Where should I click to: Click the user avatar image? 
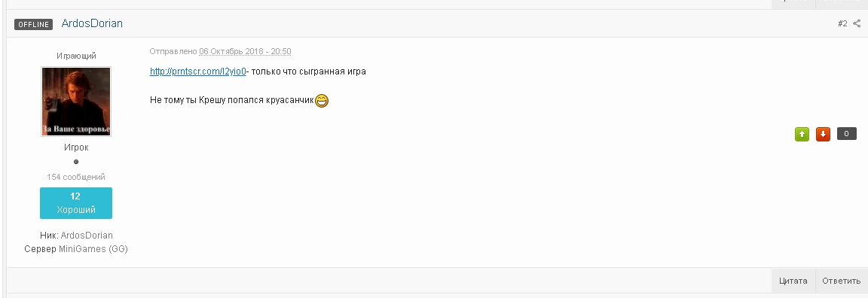point(76,101)
